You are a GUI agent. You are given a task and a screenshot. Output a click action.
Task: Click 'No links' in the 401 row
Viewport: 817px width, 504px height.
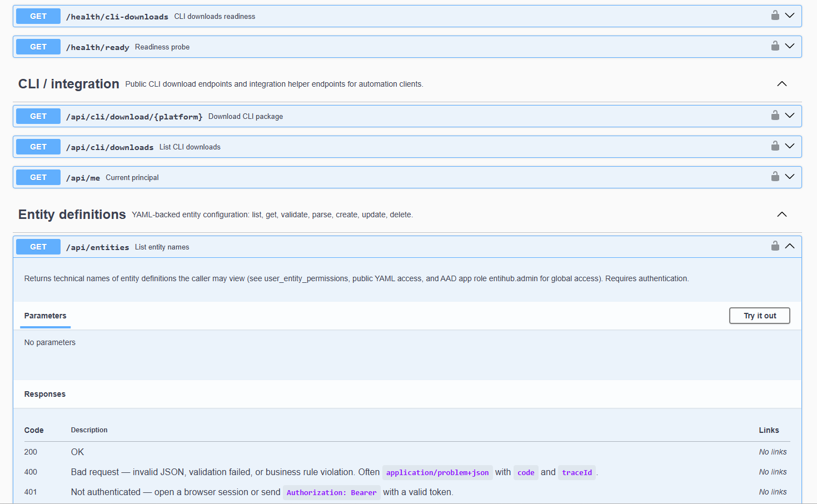click(773, 492)
